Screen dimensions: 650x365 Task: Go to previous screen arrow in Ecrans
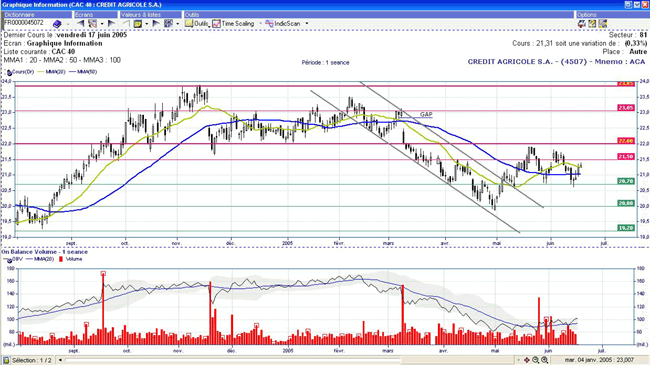tap(80, 24)
